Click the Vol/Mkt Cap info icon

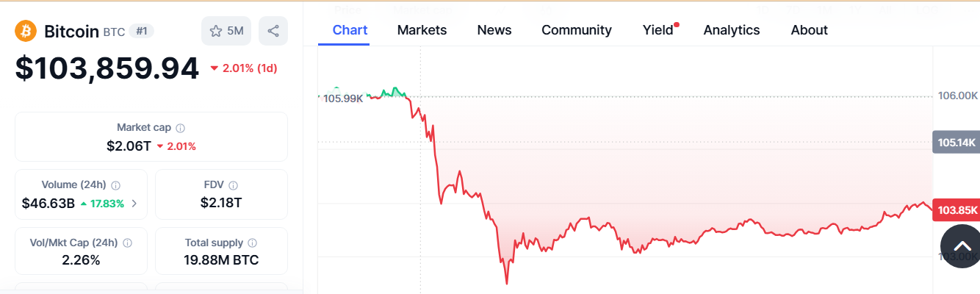tap(127, 243)
